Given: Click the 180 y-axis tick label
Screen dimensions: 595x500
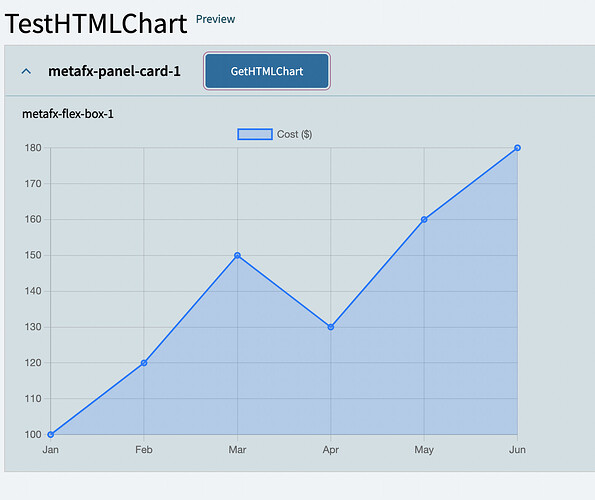Looking at the screenshot, I should click(33, 148).
